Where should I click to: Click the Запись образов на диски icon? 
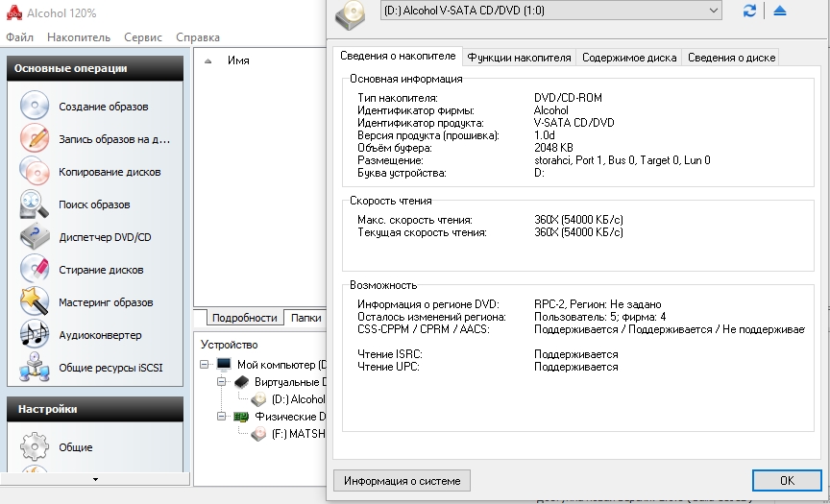coord(35,138)
